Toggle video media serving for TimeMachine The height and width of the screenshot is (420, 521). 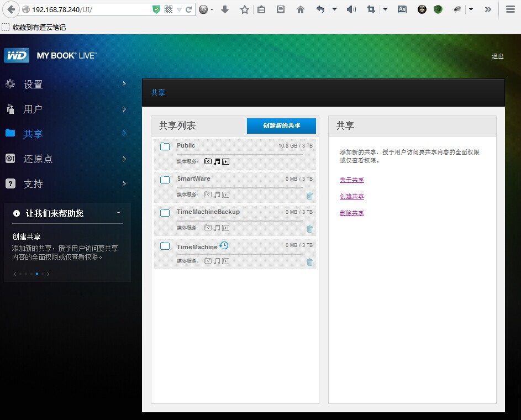click(225, 261)
